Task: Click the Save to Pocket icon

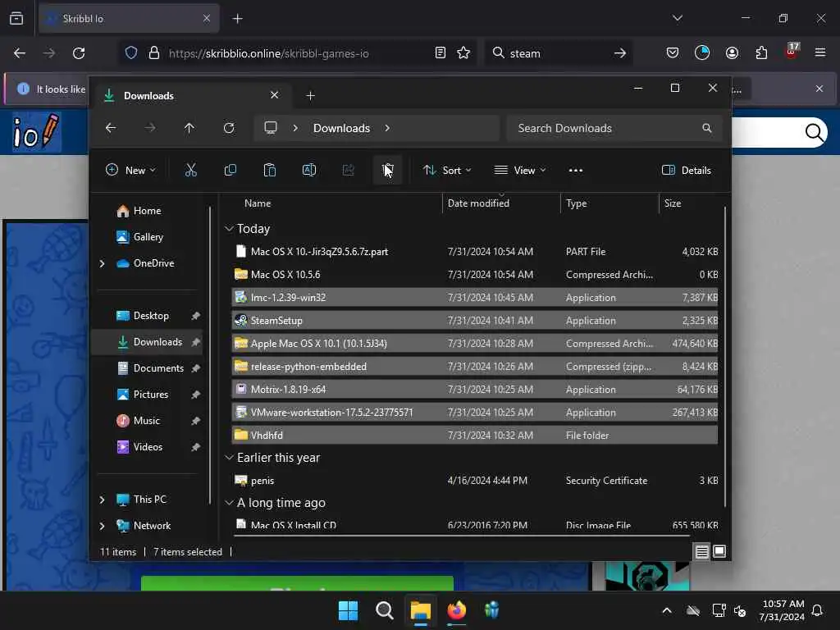Action: pyautogui.click(x=673, y=52)
